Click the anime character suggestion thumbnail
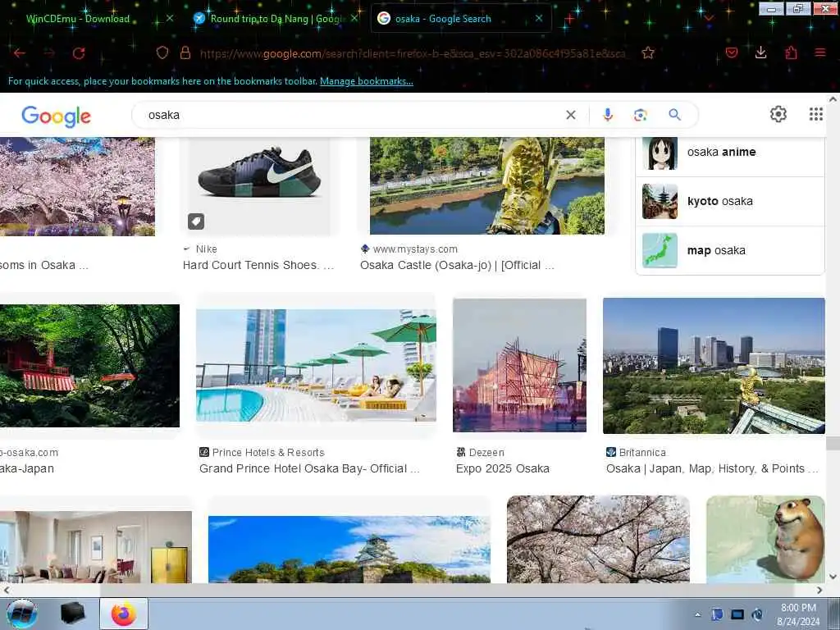840x630 pixels. [x=660, y=153]
